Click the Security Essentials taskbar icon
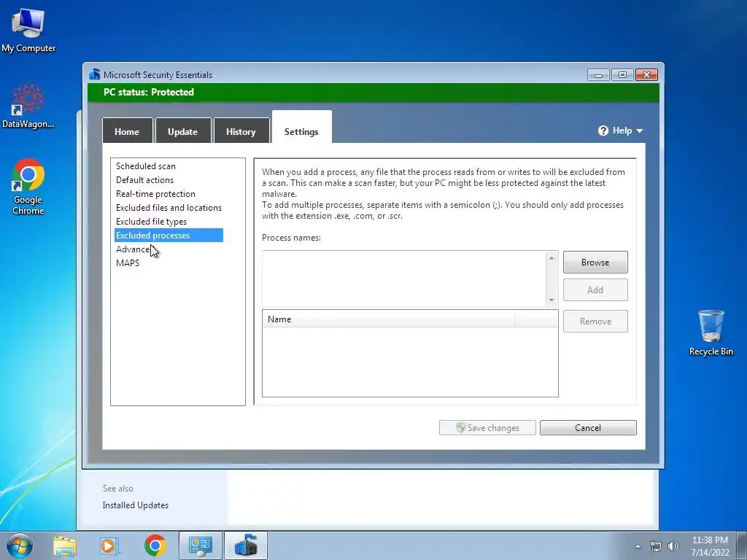The width and height of the screenshot is (747, 560). pyautogui.click(x=246, y=545)
